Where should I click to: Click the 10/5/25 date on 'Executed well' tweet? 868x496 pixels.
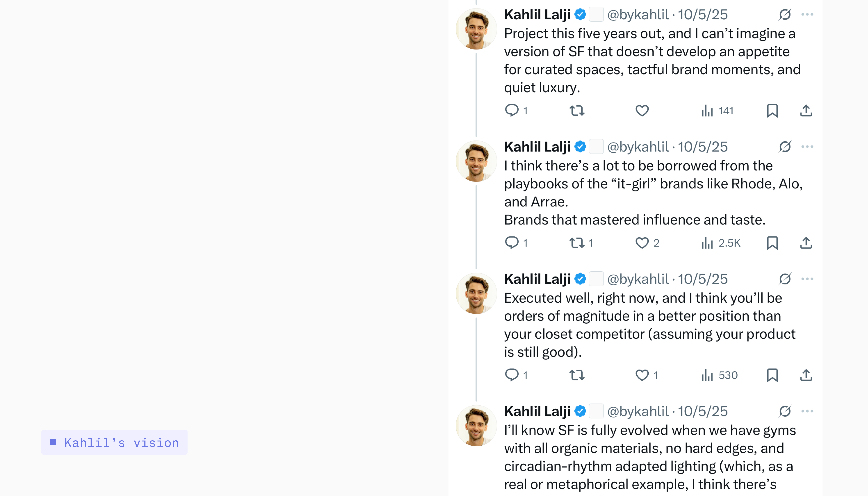pos(702,279)
